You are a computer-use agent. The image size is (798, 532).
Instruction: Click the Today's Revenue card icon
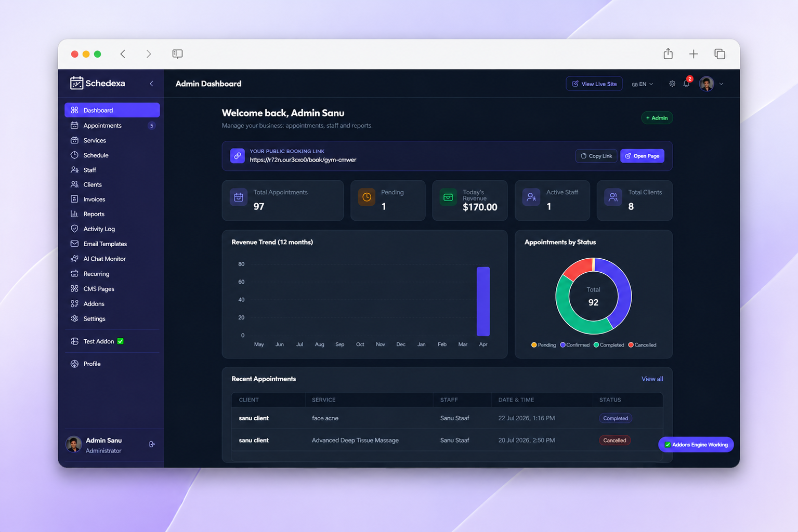(448, 197)
